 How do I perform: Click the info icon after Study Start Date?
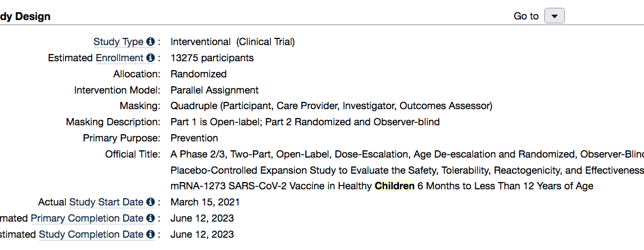[x=150, y=202]
